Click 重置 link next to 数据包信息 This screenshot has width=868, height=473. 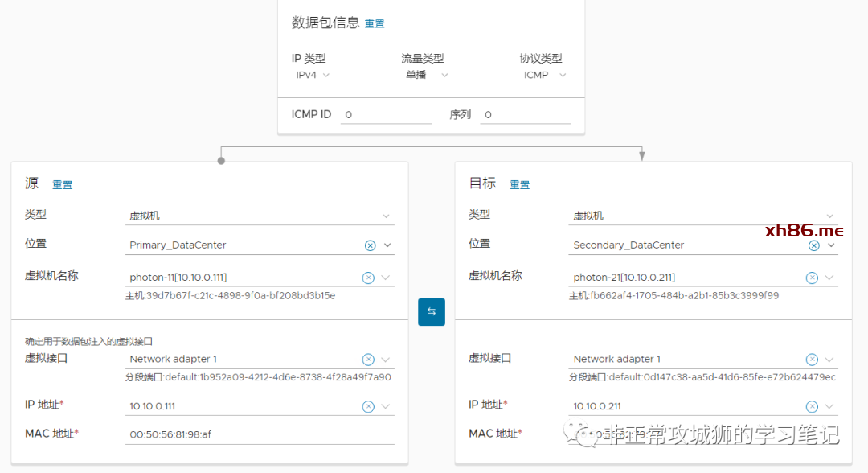tap(375, 24)
